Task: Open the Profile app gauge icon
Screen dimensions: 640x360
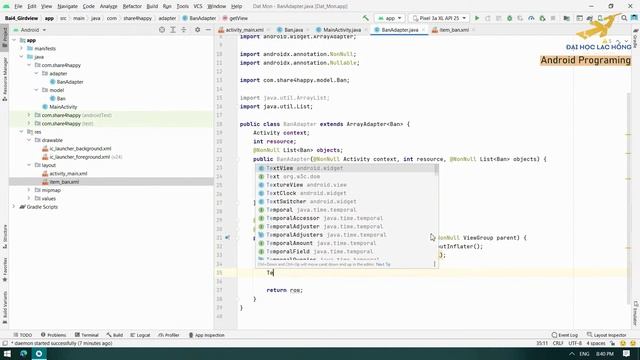Action: coord(531,18)
